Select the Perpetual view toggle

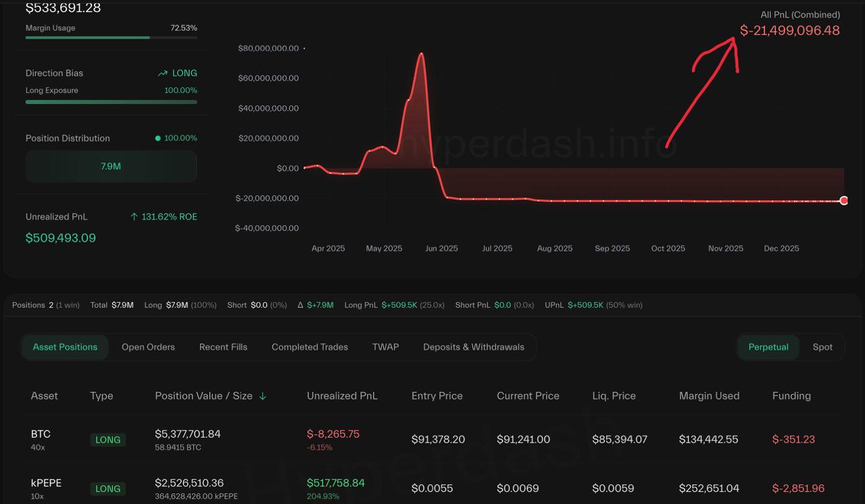[x=768, y=347]
